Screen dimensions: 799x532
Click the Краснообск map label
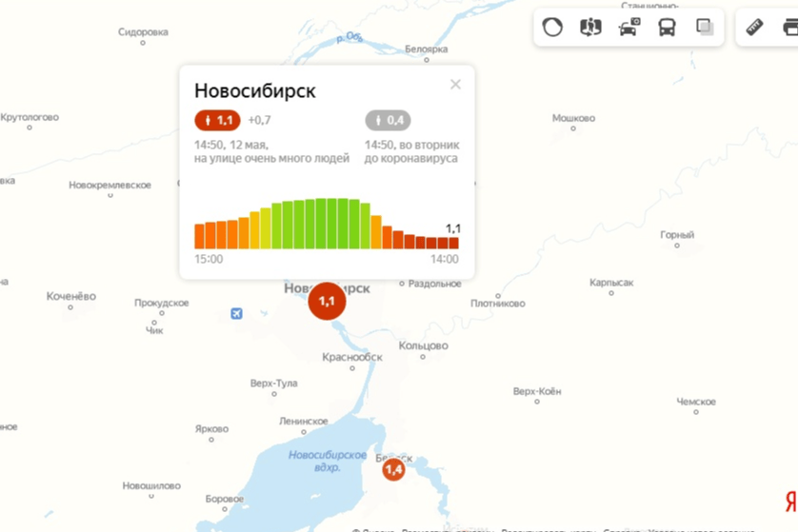(352, 357)
